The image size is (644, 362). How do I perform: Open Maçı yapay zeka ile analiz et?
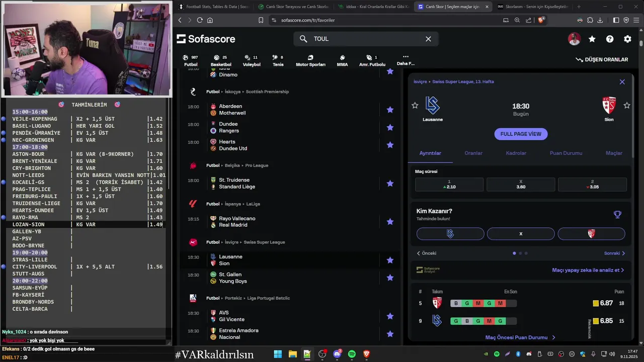point(588,270)
